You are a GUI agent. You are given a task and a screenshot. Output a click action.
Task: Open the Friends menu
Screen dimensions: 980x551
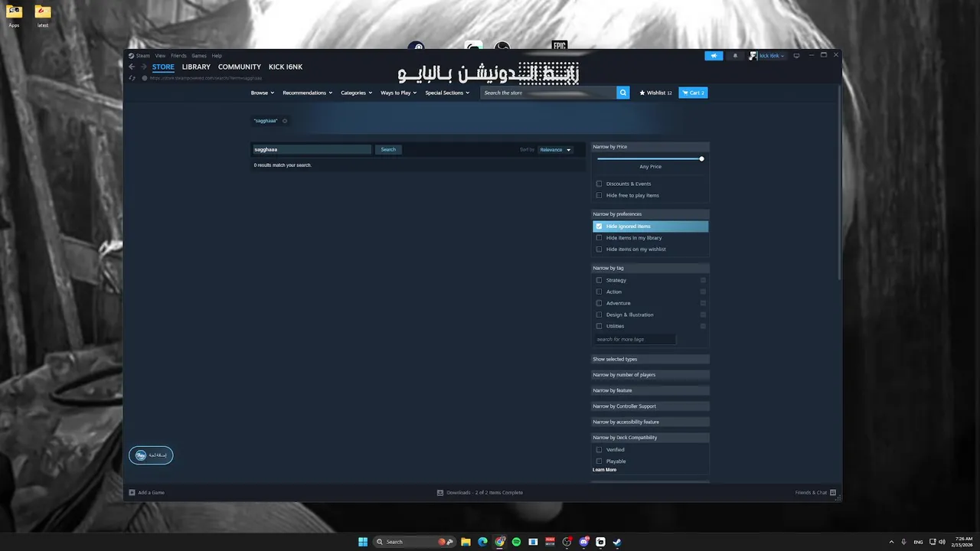[178, 56]
